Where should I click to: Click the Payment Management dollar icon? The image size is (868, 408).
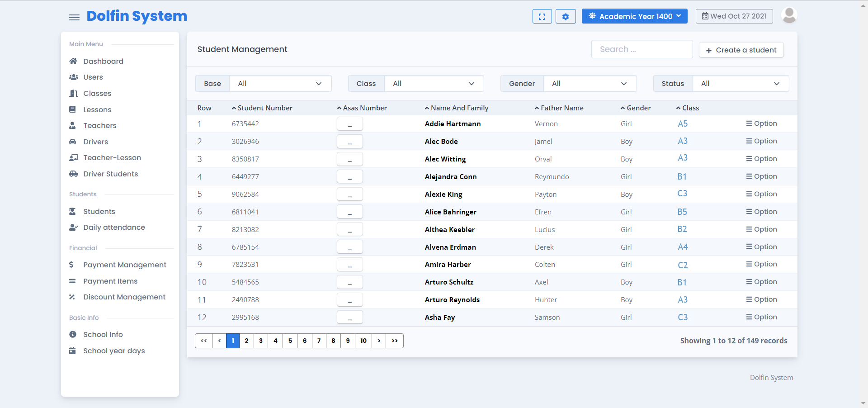[x=71, y=265]
